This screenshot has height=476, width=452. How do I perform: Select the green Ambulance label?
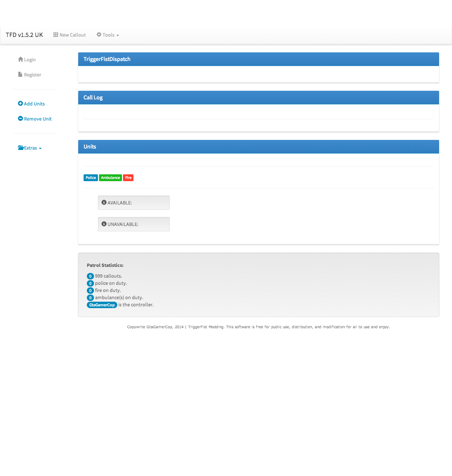coord(110,178)
